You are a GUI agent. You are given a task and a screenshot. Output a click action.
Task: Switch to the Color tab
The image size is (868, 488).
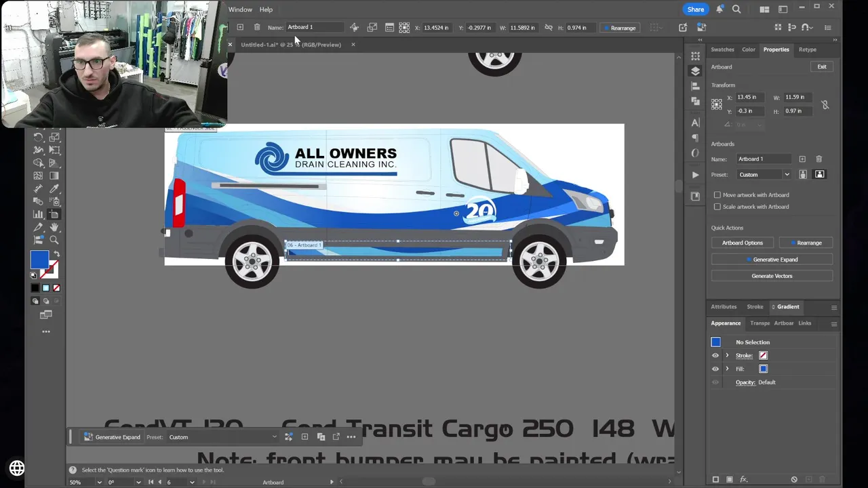coord(749,49)
